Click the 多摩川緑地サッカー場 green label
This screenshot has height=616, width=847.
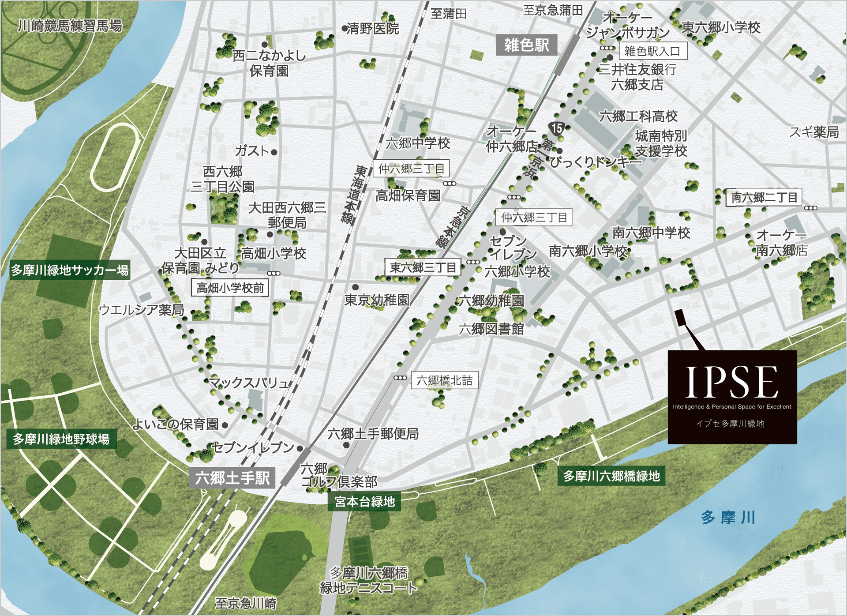tap(70, 270)
